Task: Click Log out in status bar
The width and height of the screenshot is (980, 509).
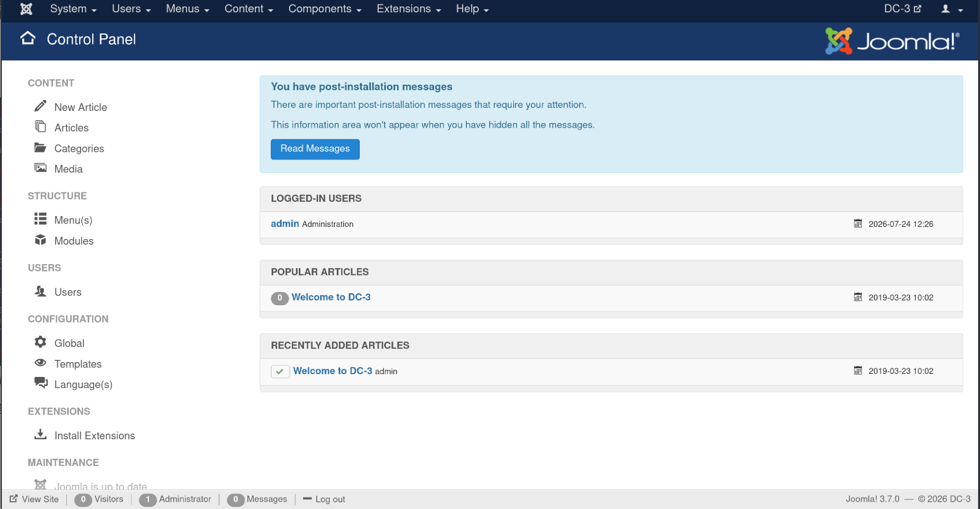Action: 330,499
